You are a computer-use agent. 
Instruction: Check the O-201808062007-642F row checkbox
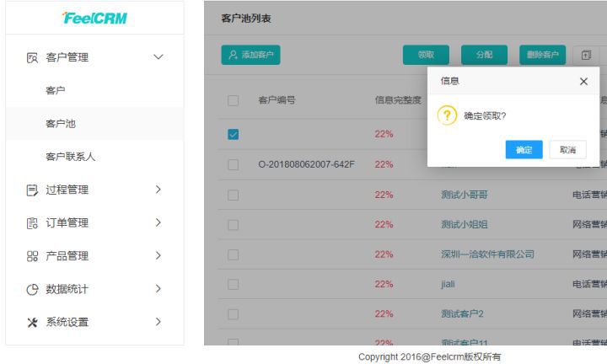pos(233,165)
